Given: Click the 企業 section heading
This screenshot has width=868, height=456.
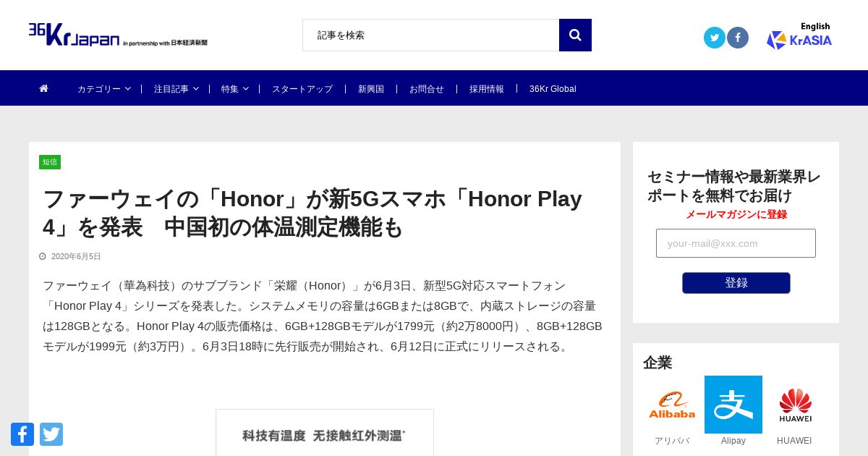Looking at the screenshot, I should point(658,362).
